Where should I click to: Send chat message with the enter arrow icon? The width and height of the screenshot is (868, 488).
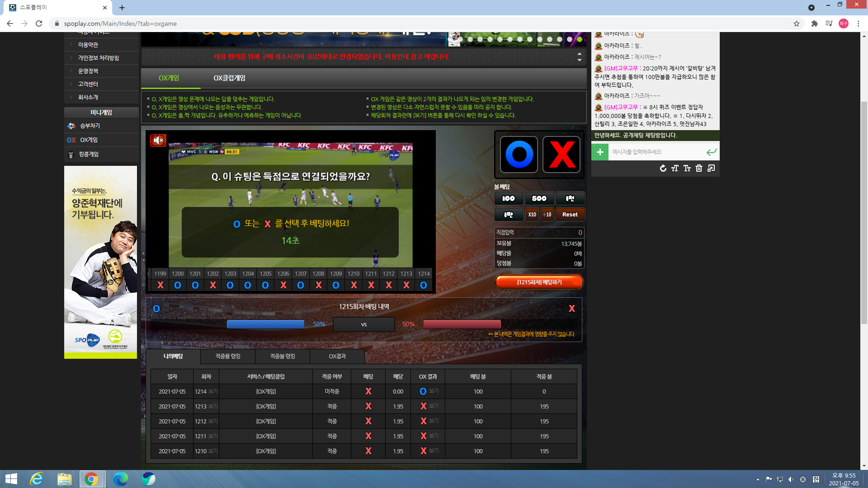pyautogui.click(x=711, y=152)
